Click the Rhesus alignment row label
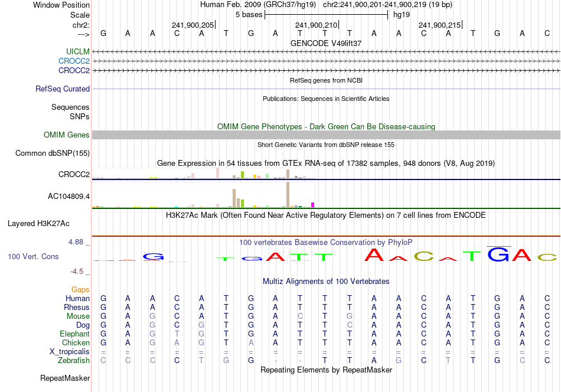The image size is (561, 392). [77, 307]
